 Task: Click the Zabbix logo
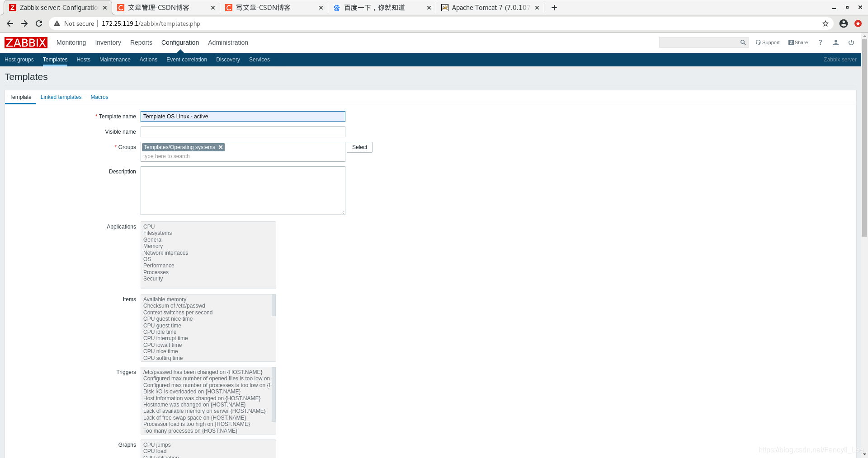26,42
